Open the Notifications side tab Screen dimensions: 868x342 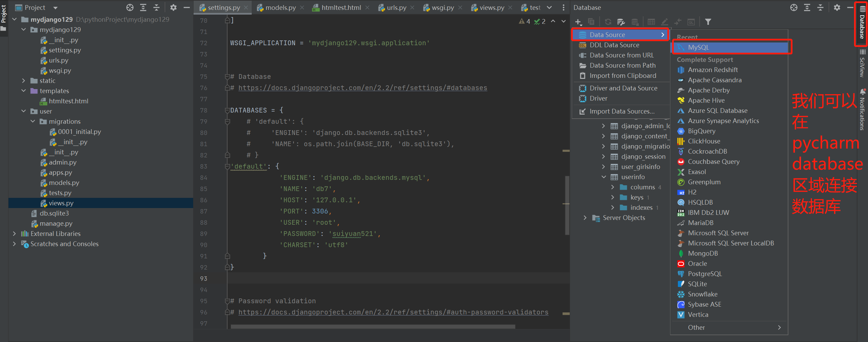point(862,110)
